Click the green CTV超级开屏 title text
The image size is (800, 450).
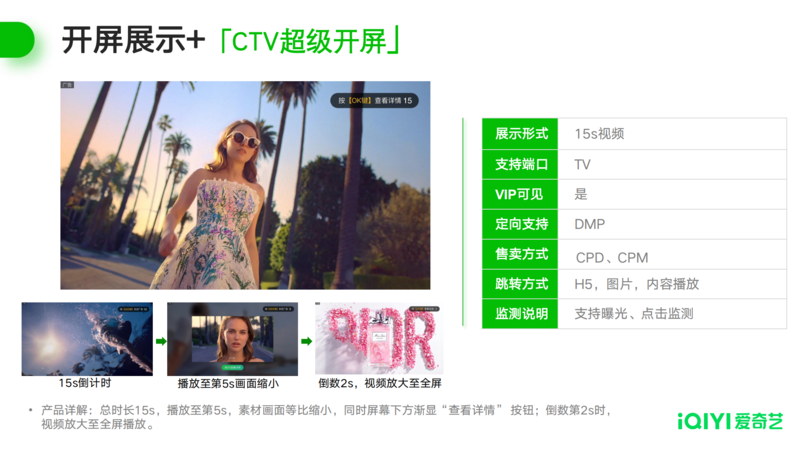(311, 40)
